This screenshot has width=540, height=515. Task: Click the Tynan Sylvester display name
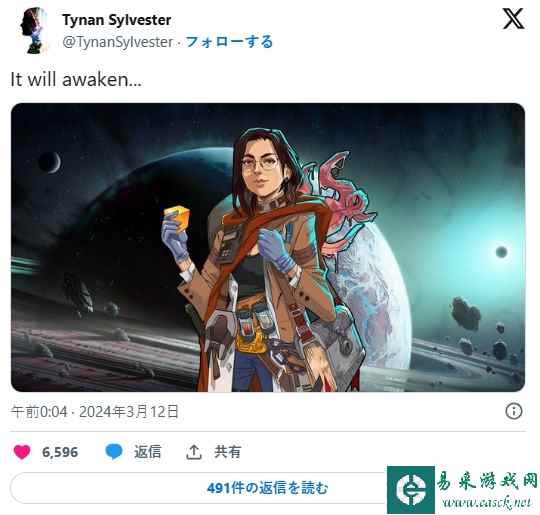coord(117,20)
